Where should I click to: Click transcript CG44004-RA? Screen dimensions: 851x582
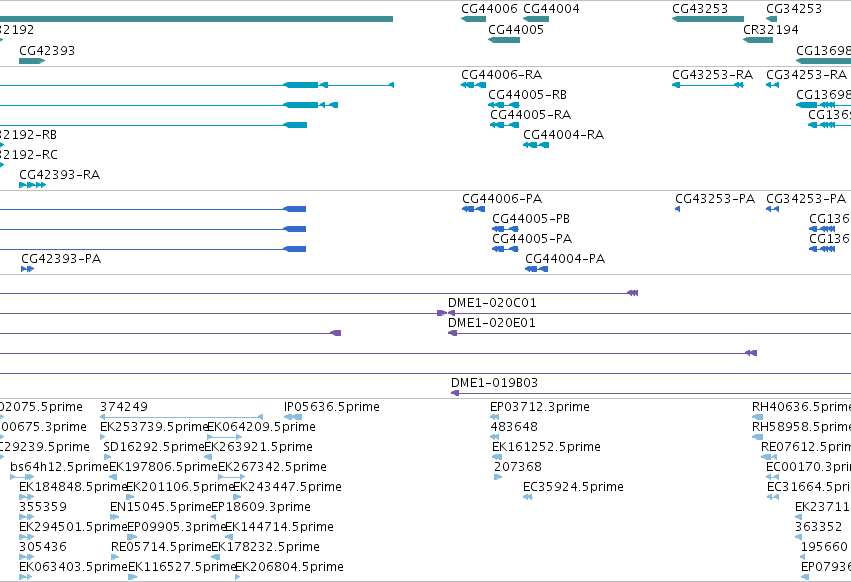click(563, 135)
